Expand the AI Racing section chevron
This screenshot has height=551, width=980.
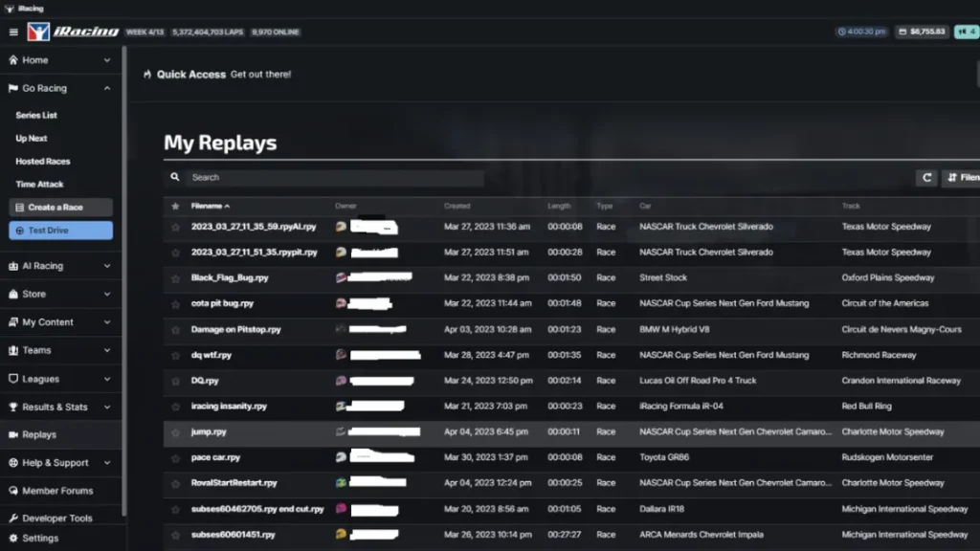(107, 266)
